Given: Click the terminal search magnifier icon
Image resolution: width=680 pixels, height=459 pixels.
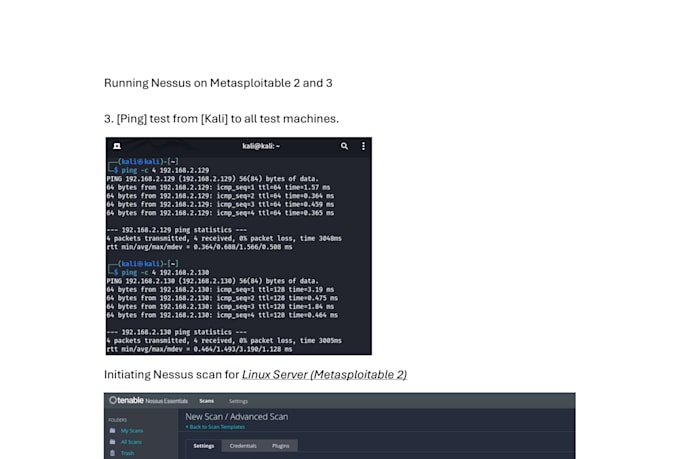Looking at the screenshot, I should pyautogui.click(x=344, y=146).
